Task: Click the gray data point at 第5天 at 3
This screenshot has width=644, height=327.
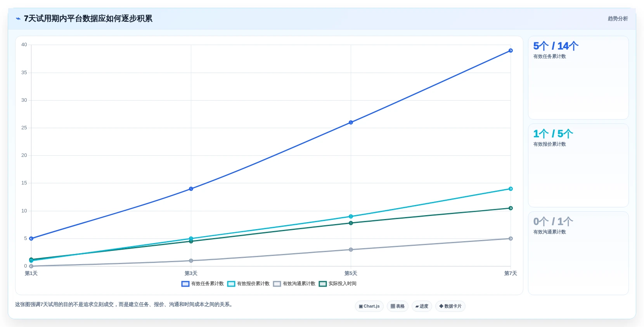Action: pos(351,250)
